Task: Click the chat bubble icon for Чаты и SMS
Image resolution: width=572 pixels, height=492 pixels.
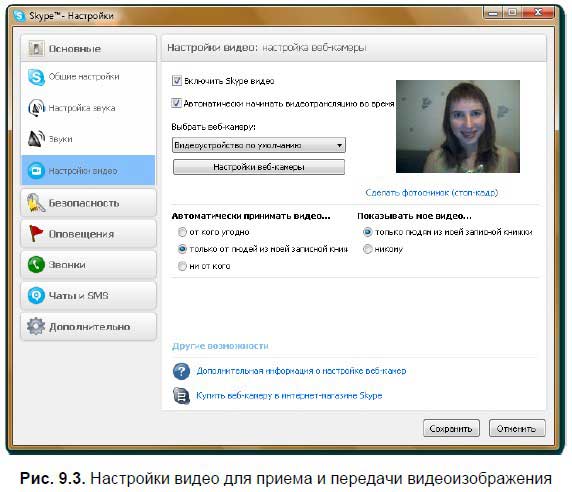Action: click(36, 295)
